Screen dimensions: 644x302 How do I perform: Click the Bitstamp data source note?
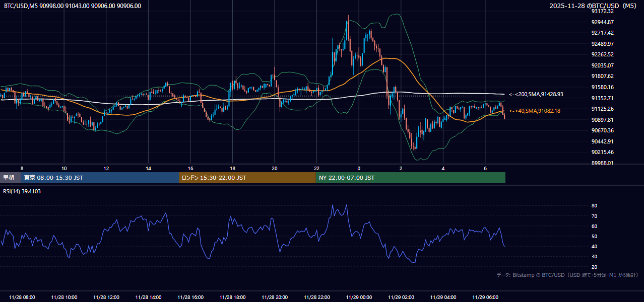tap(567, 275)
